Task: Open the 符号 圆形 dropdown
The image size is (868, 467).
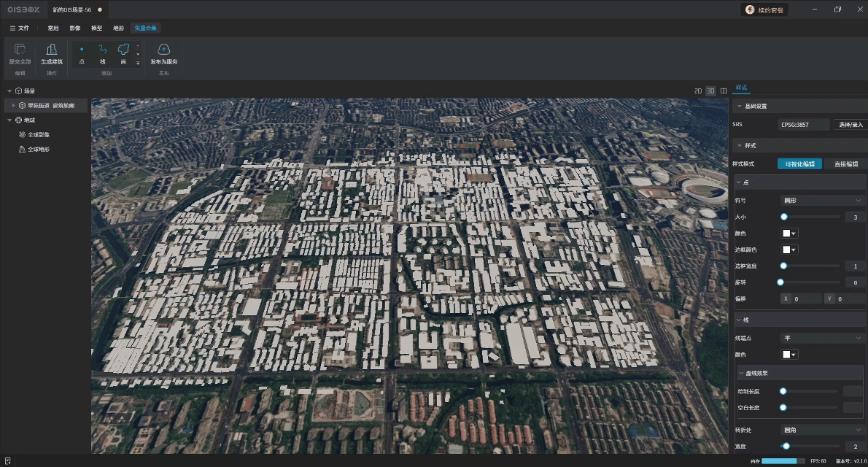Action: click(x=822, y=200)
